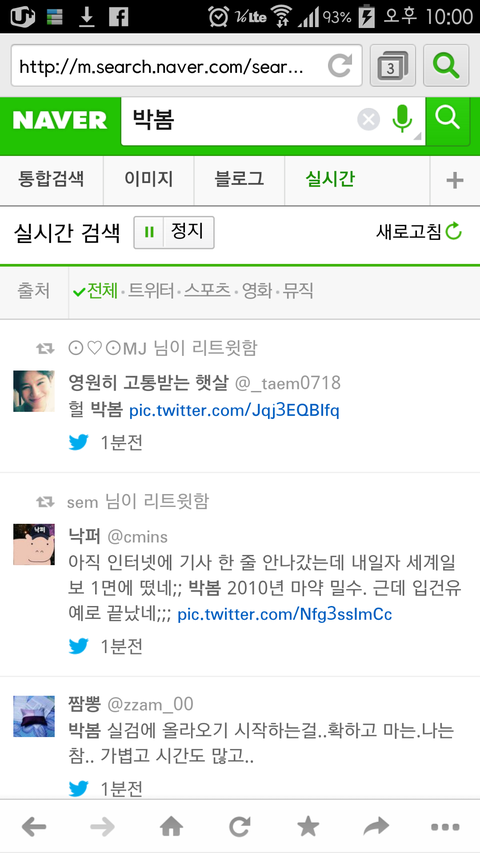The height and width of the screenshot is (853, 480).
Task: Select 전체 source filter
Action: click(x=96, y=292)
